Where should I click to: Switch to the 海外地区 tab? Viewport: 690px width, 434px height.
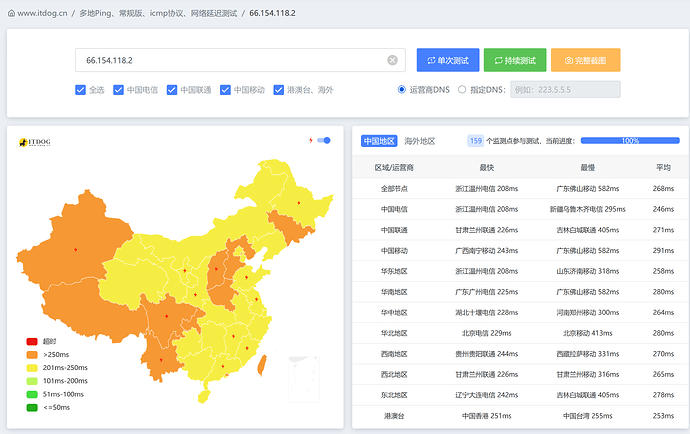pyautogui.click(x=420, y=141)
